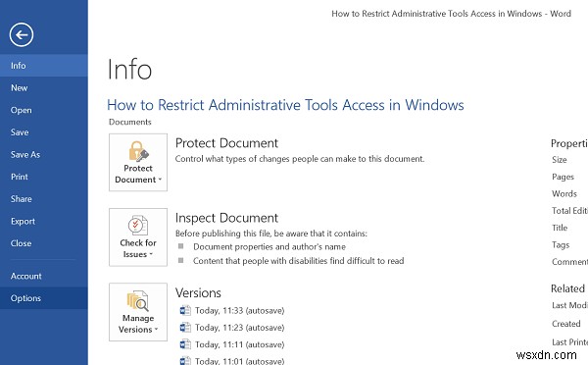Viewport: 588px width, 365px height.
Task: Click the Manage Versions icon
Action: click(x=137, y=300)
